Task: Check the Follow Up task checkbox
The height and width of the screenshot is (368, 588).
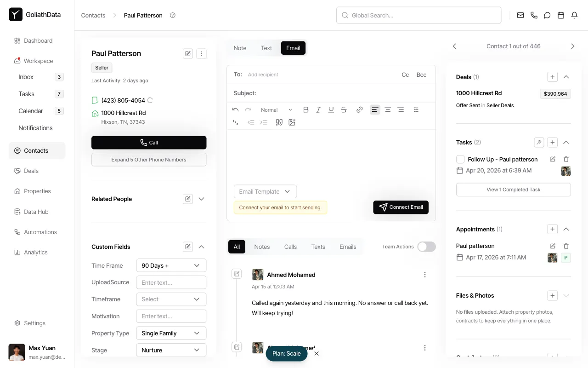Action: 460,159
